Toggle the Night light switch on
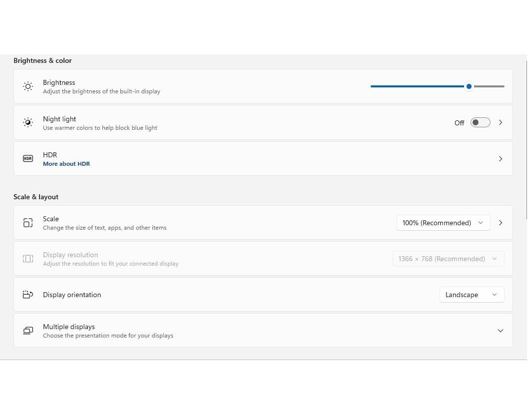 [x=480, y=122]
